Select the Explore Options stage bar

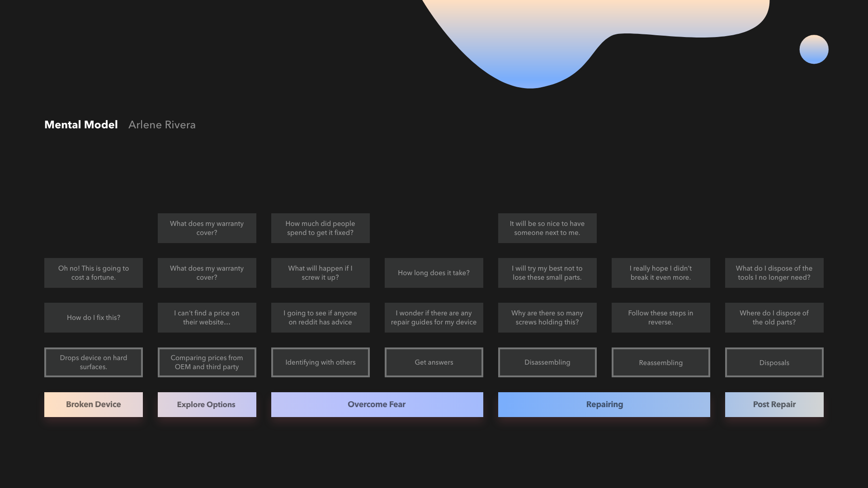tap(207, 404)
